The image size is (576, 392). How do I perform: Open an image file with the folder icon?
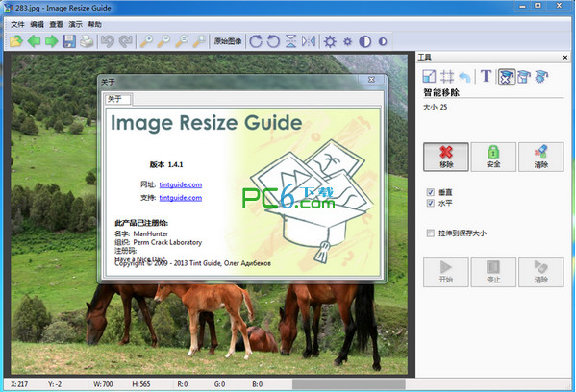click(16, 41)
